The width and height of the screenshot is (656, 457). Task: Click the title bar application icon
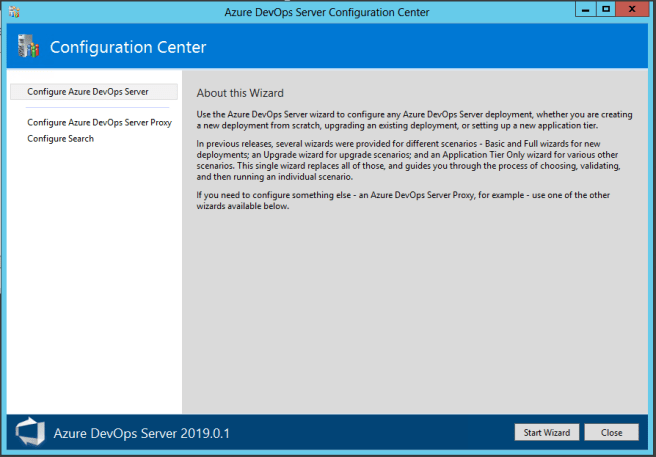pos(13,12)
